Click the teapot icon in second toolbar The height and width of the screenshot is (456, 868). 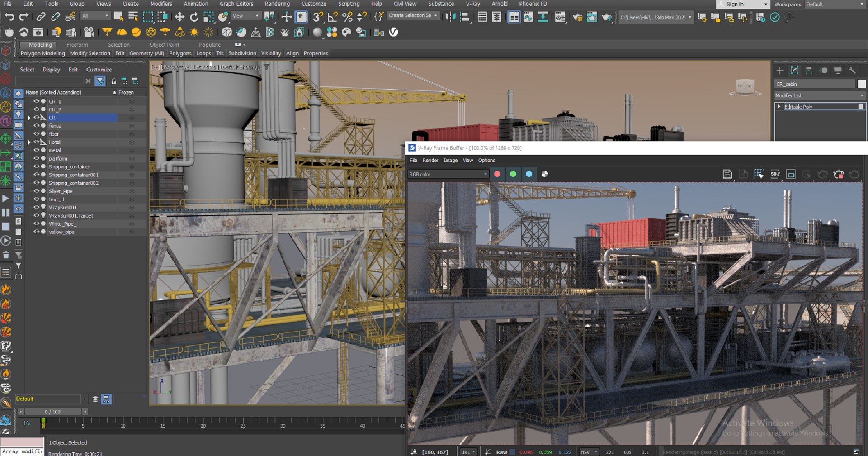[x=9, y=32]
